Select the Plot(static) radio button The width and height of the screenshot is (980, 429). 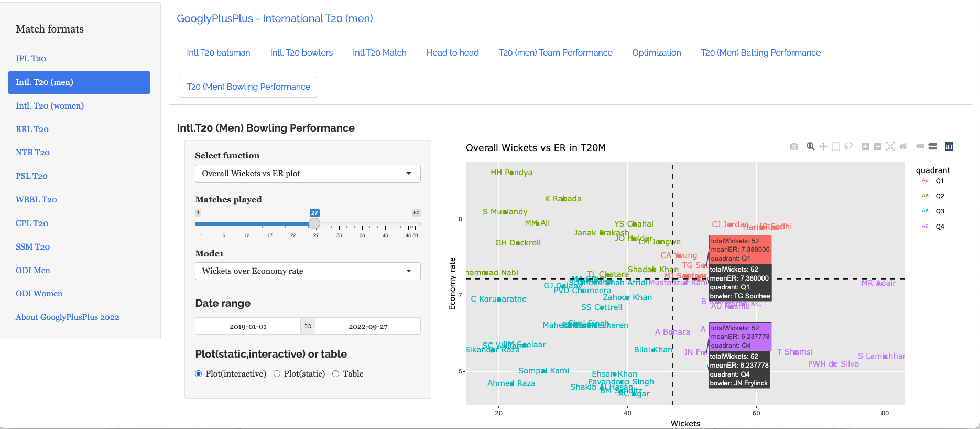point(277,374)
